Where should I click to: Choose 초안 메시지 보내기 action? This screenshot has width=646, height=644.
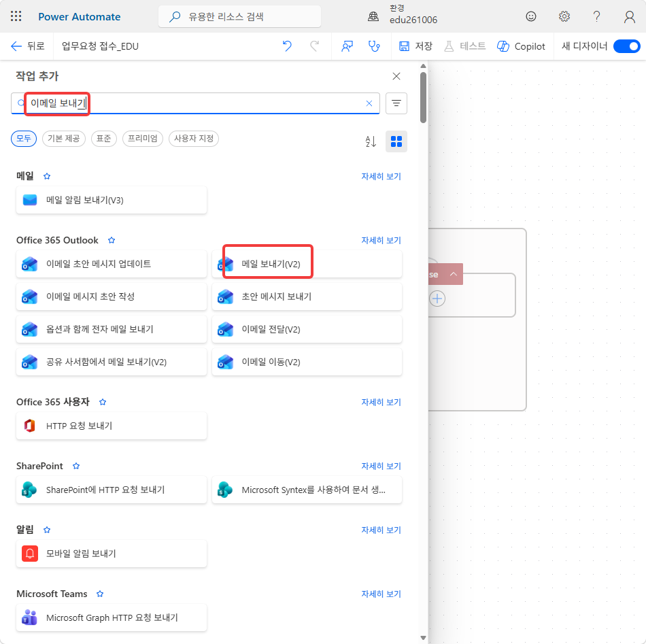pos(307,296)
